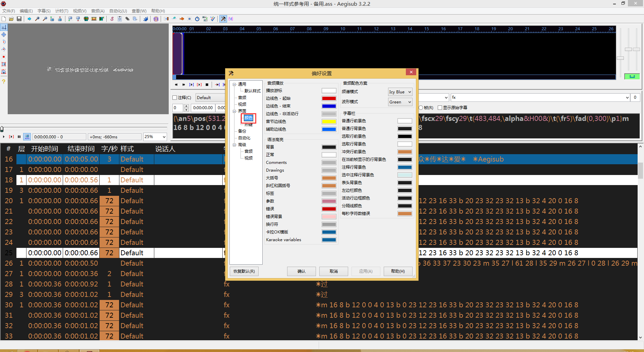Click the Zoom in magnifier icon

click(x=37, y=19)
